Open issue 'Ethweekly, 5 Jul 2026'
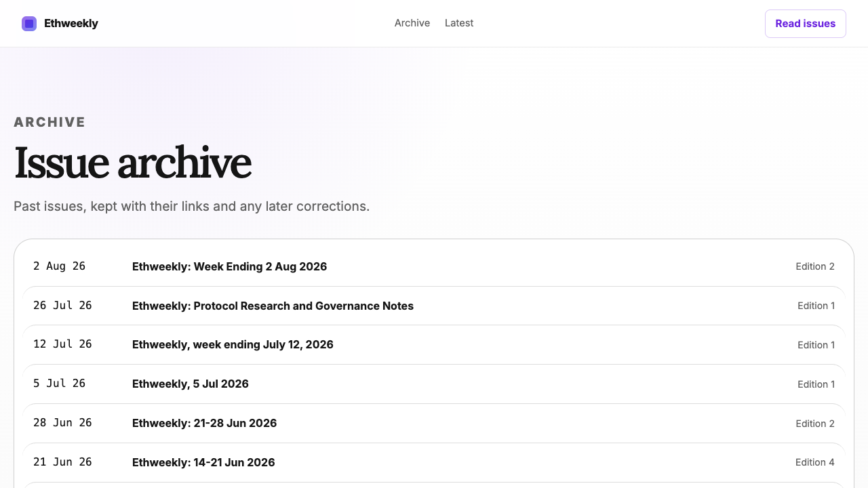 tap(191, 384)
